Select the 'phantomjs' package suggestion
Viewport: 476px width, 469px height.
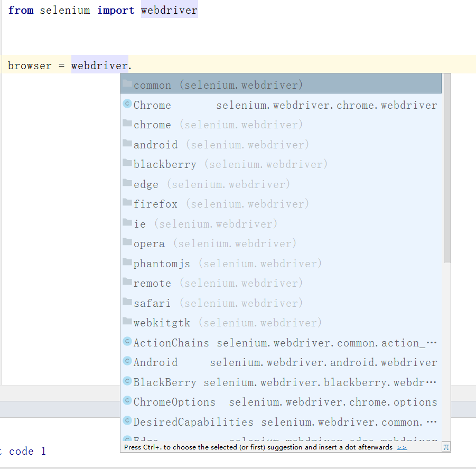281,263
